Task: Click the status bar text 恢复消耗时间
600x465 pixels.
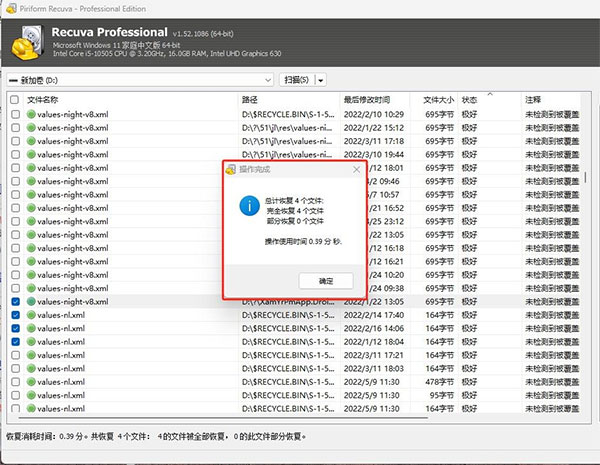Action: (156, 436)
